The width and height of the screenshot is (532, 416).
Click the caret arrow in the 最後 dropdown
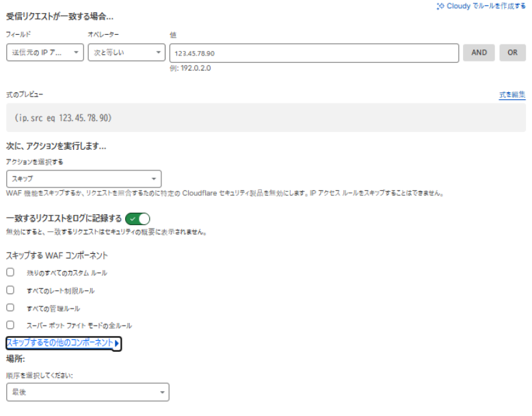[x=162, y=392]
